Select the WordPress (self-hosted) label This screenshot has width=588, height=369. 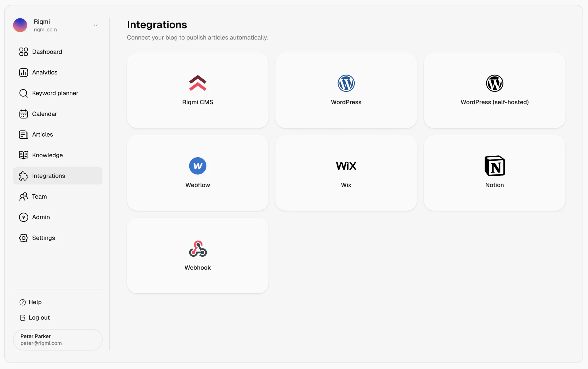(495, 102)
